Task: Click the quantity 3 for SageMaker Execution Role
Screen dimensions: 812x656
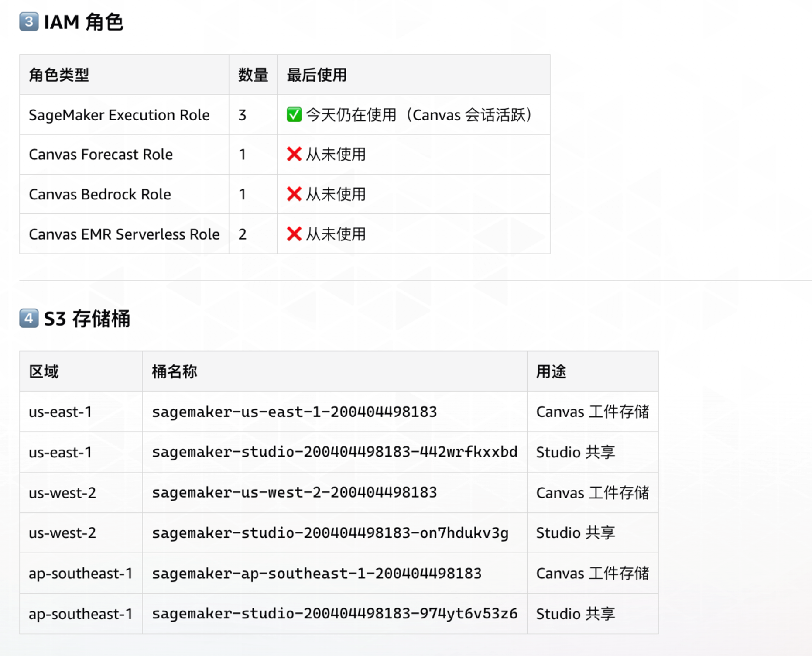Action: (x=243, y=115)
